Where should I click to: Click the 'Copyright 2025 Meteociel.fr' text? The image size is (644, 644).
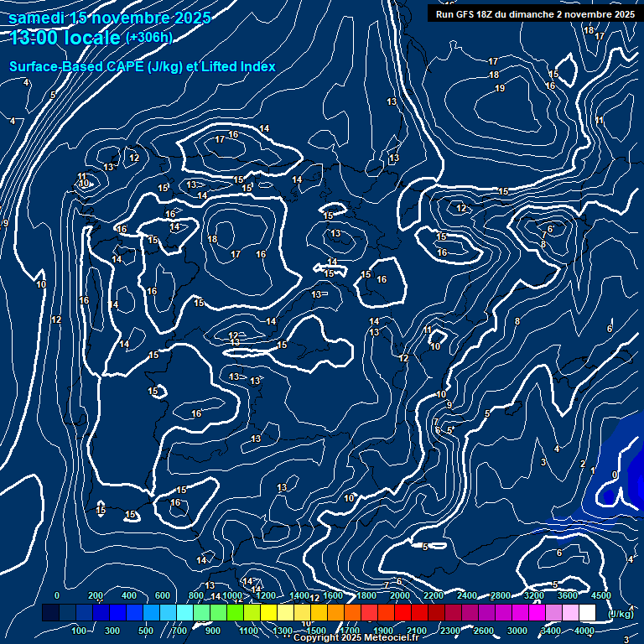[x=356, y=637]
